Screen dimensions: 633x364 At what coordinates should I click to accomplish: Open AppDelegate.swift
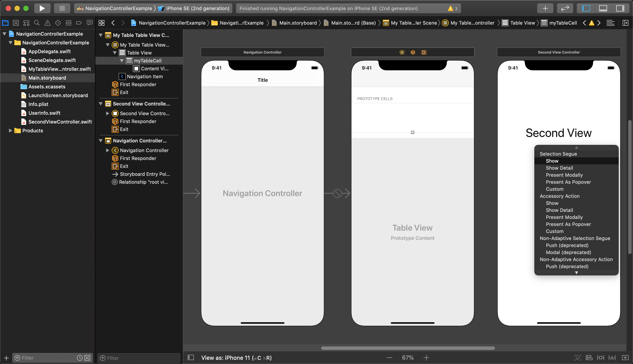(49, 51)
